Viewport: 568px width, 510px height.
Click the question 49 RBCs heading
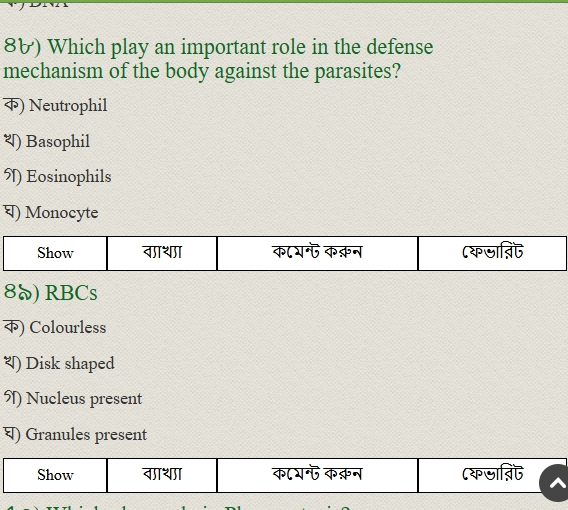coord(50,292)
